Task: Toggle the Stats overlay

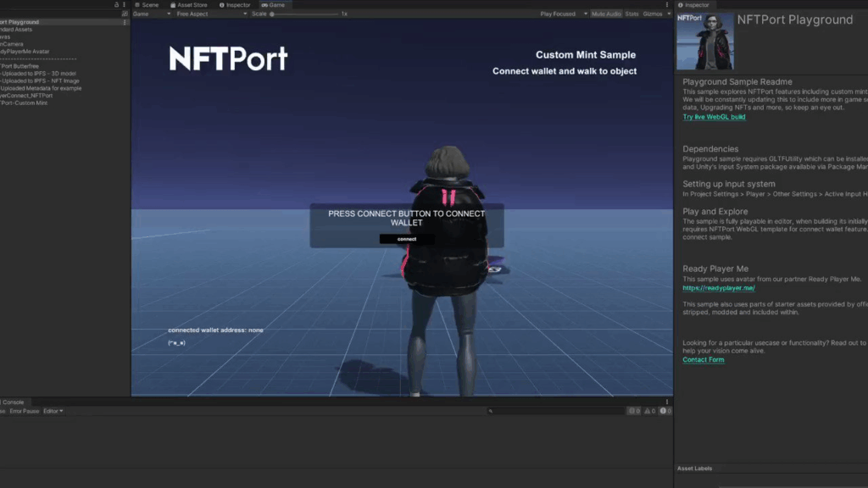Action: pos(632,14)
